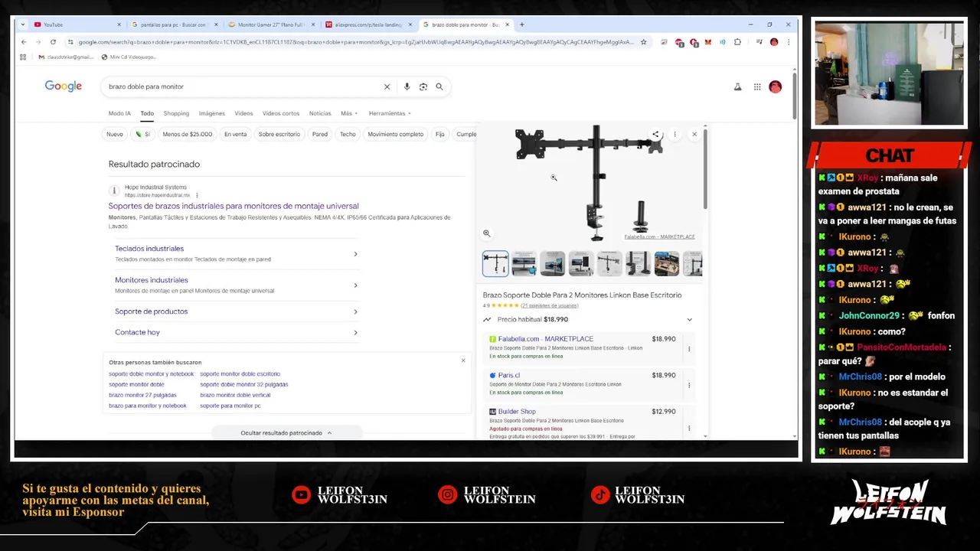This screenshot has width=980, height=551.
Task: Collapse with 'Ocultar resultado patrocinado'
Action: coord(286,433)
